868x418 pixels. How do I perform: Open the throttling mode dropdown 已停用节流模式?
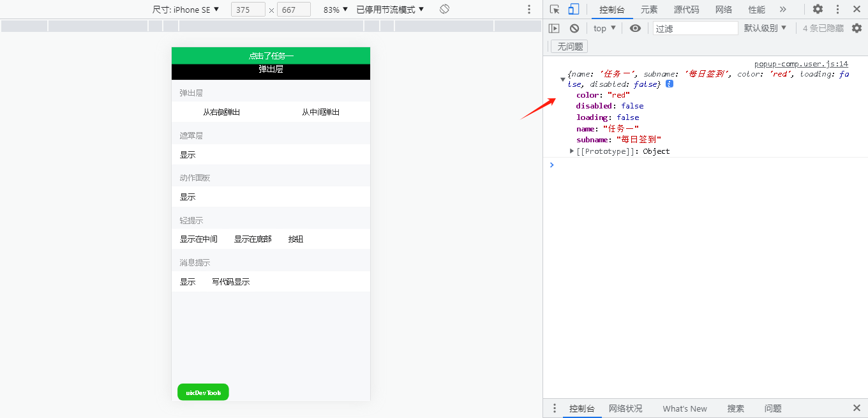click(390, 10)
